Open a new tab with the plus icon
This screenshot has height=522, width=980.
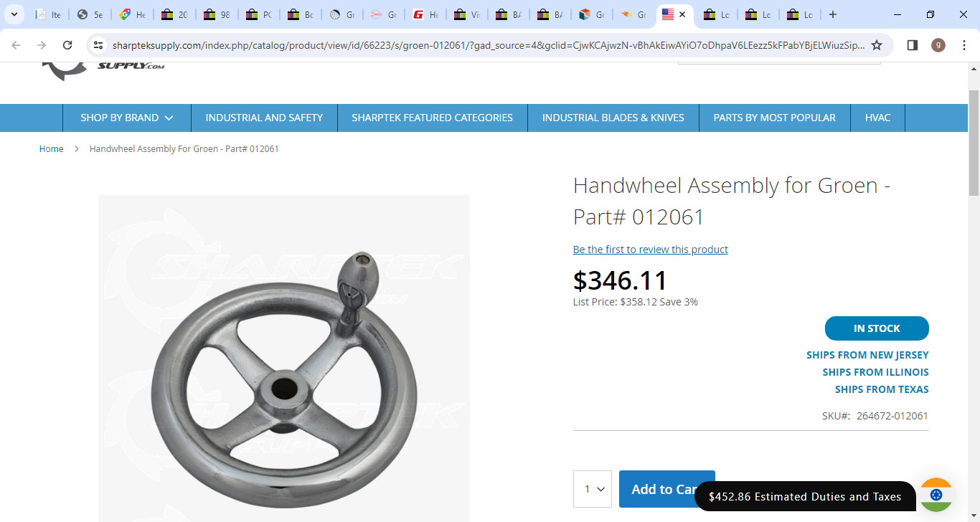(x=832, y=14)
